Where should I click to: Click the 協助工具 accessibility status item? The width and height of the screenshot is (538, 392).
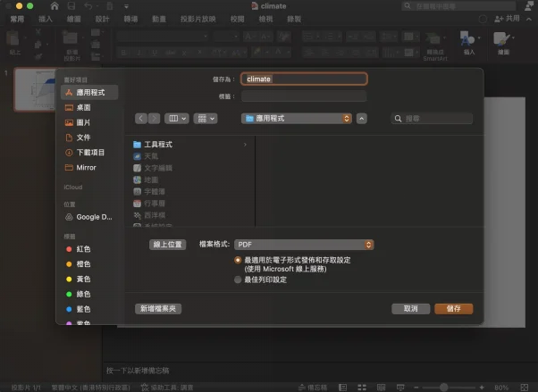pos(167,388)
